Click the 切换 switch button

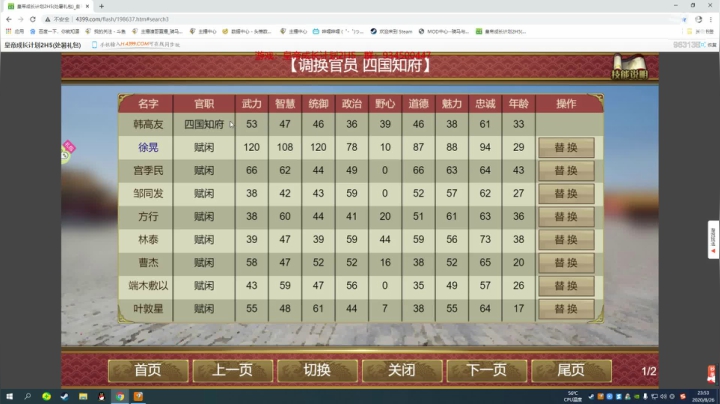click(x=317, y=370)
